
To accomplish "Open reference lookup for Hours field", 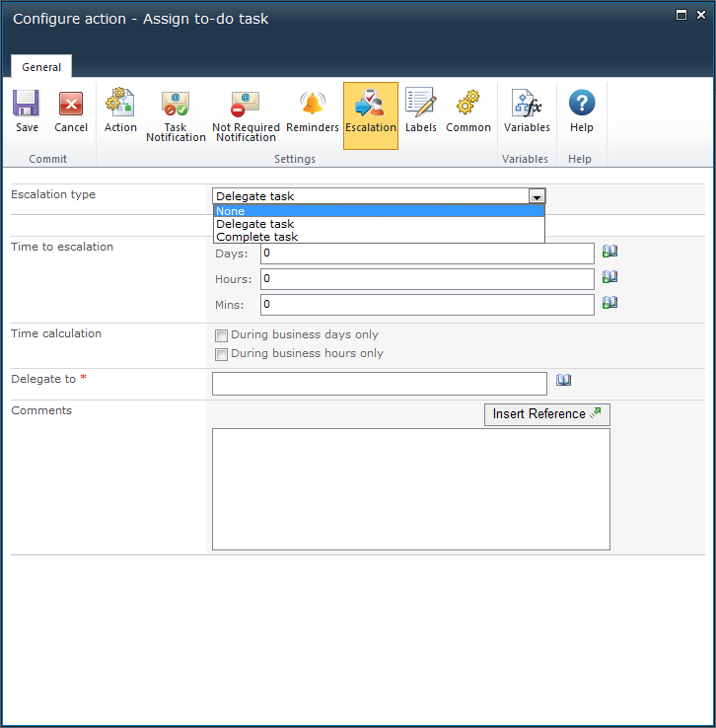I will coord(609,277).
